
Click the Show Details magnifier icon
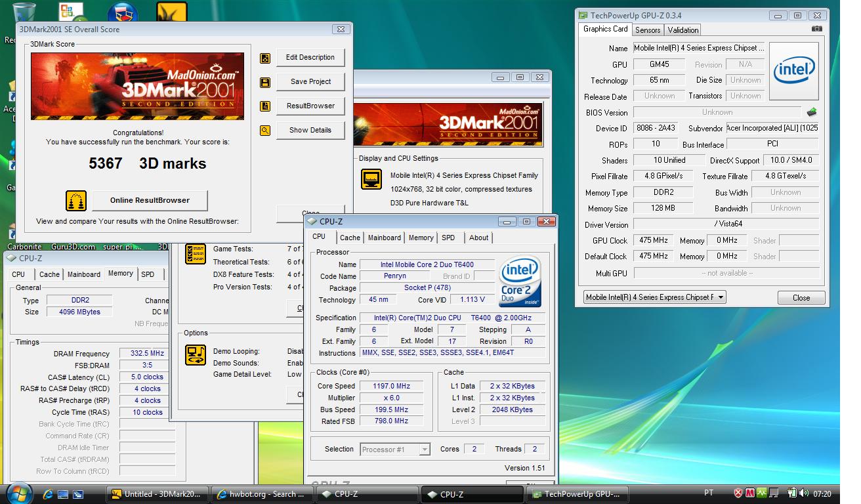265,131
